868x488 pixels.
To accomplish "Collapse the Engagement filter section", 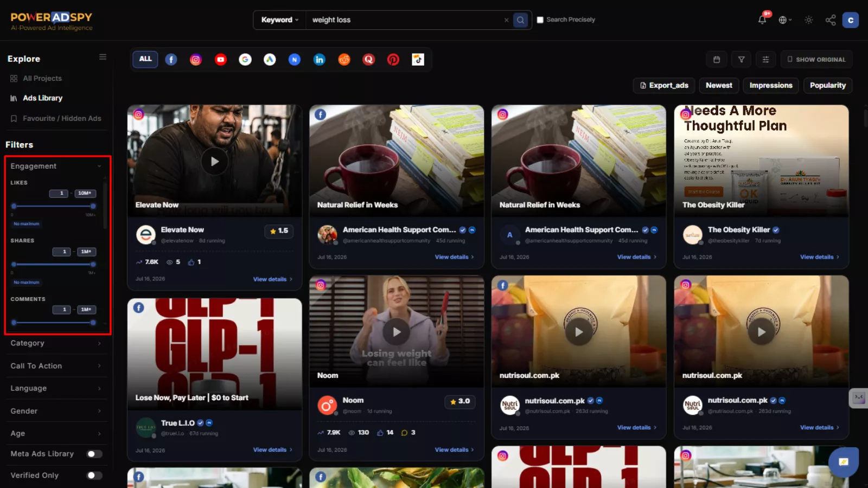I will pyautogui.click(x=56, y=166).
